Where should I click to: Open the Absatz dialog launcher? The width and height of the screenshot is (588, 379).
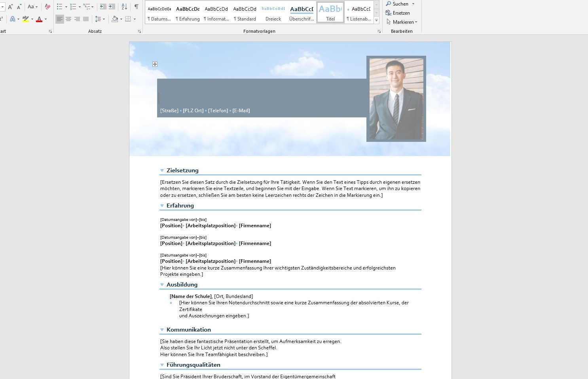tap(139, 31)
